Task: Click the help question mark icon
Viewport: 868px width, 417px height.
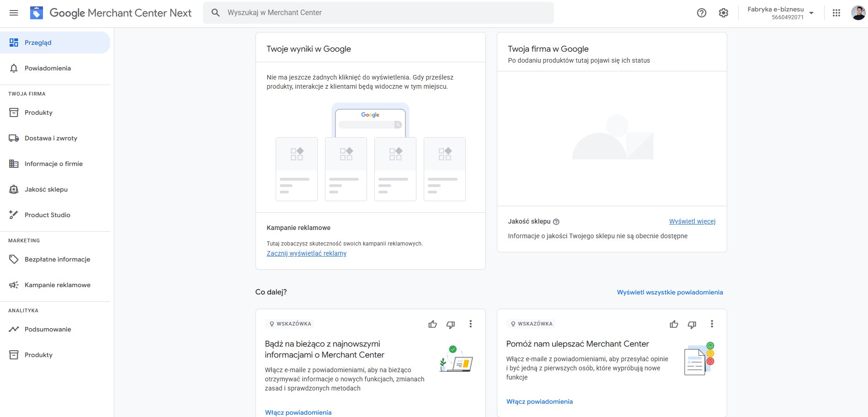Action: [701, 13]
